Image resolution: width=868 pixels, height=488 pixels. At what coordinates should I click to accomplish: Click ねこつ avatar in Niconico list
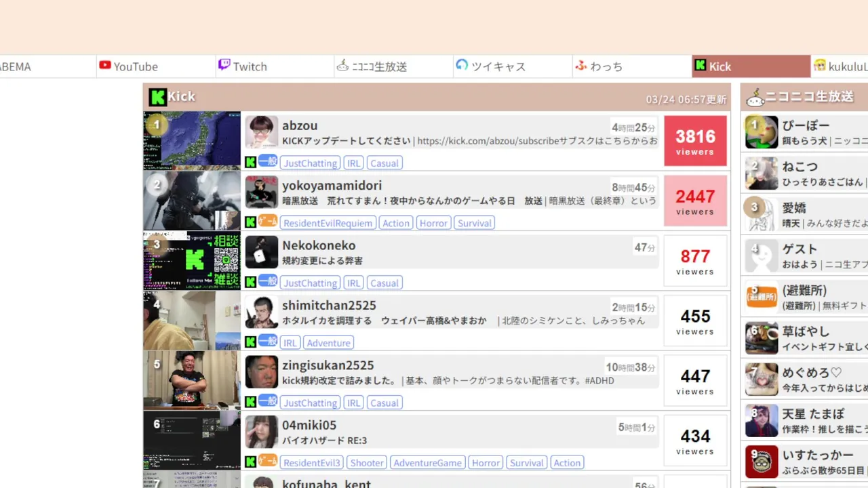click(x=762, y=174)
